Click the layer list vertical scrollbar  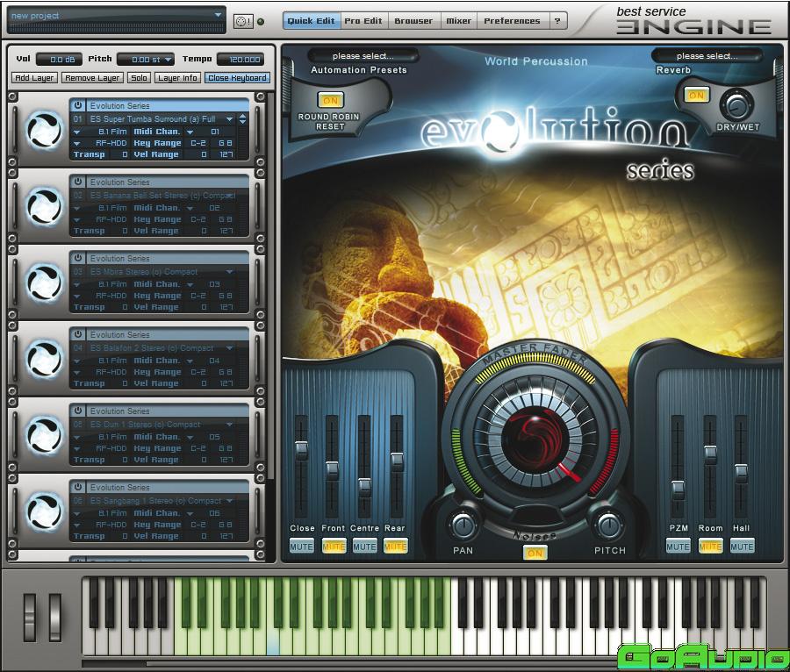[x=271, y=287]
